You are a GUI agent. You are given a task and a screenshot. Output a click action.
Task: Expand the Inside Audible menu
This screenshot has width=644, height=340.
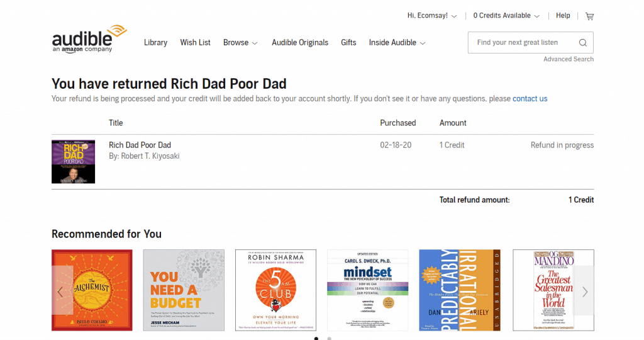(397, 43)
